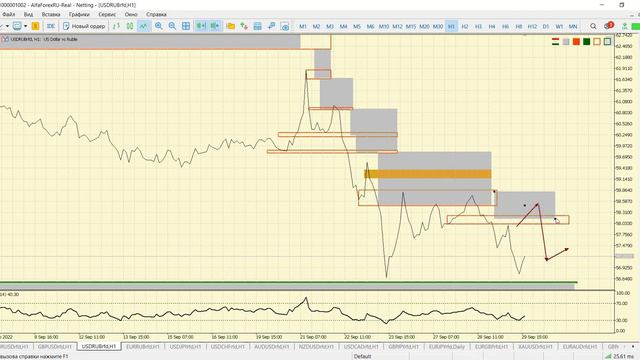This screenshot has width=640, height=360.
Task: Click the zoom in magnifier icon
Action: coord(159,26)
